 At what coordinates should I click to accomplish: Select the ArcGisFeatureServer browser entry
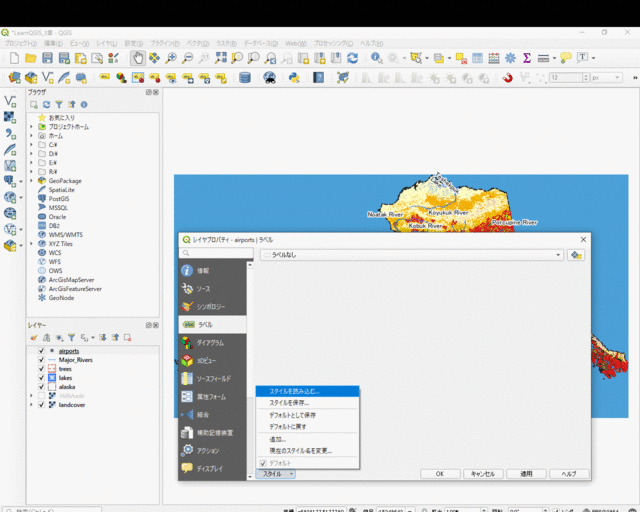click(75, 289)
